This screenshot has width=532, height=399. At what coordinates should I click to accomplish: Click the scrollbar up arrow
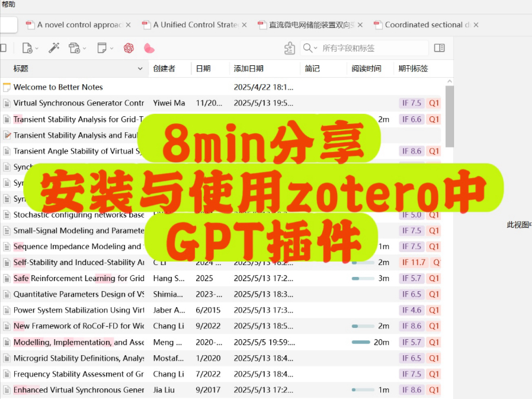click(x=450, y=81)
